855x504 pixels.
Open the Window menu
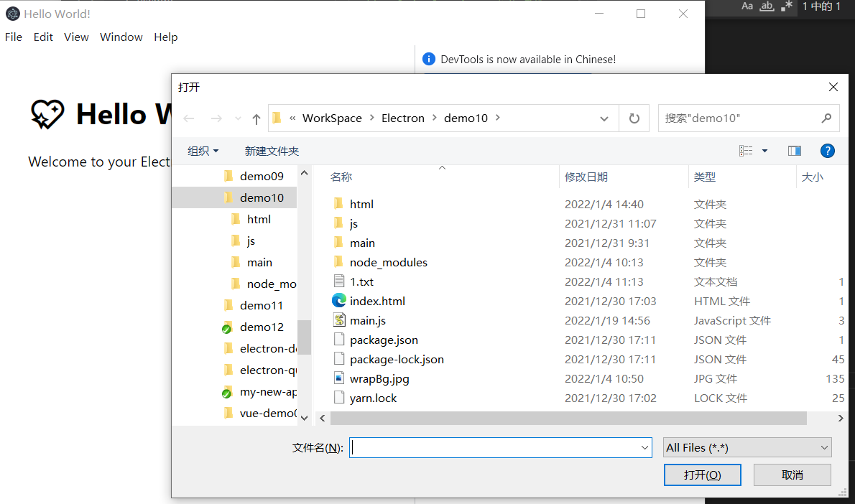121,37
